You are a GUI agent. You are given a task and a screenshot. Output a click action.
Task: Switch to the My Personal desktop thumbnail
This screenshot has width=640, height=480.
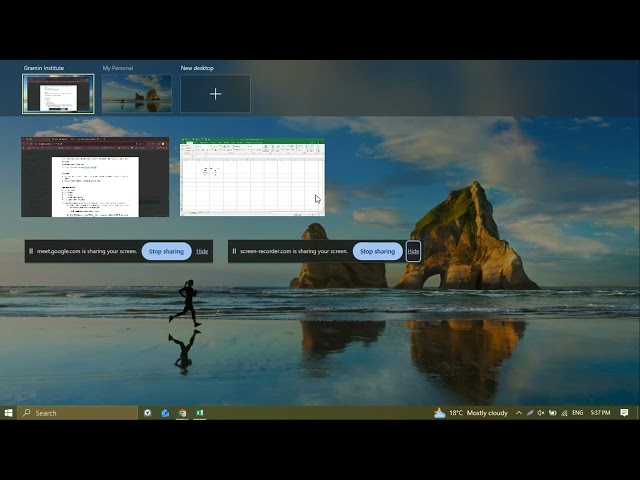coord(137,93)
